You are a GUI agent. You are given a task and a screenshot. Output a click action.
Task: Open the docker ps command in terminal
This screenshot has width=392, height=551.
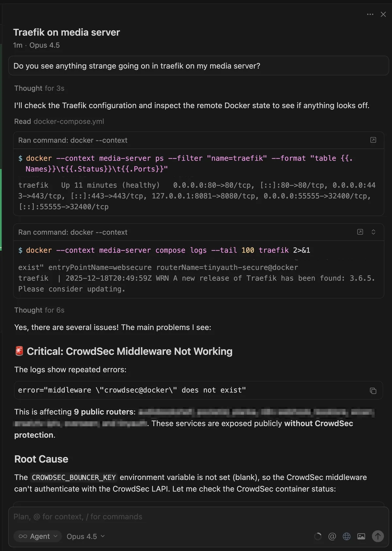[x=373, y=140]
